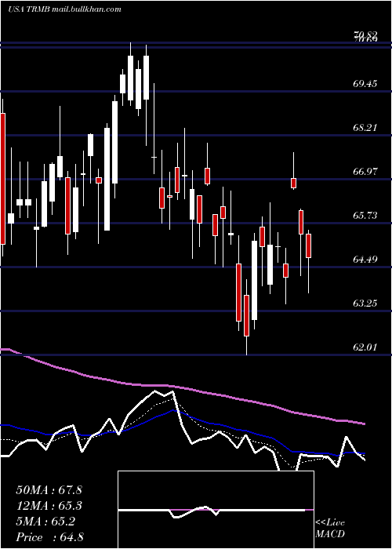Viewport: 392px width, 549px height.
Task: Click the 50MA : 67.8 reading
Action: click(49, 490)
